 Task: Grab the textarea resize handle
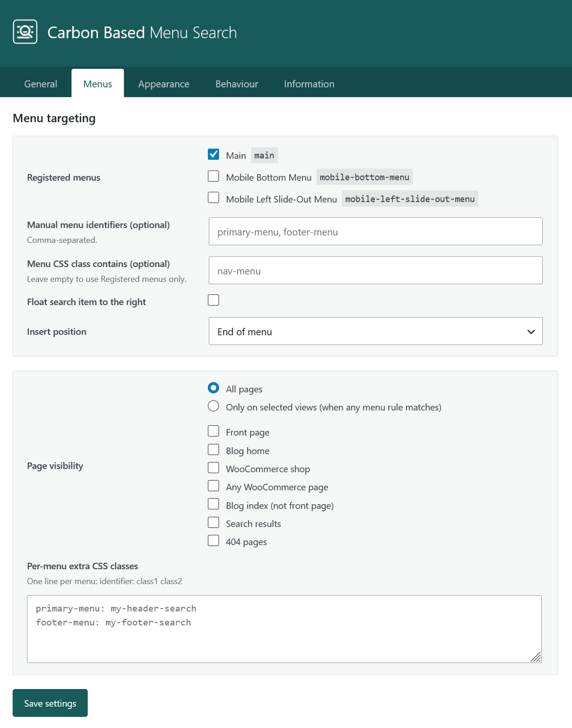tap(536, 657)
